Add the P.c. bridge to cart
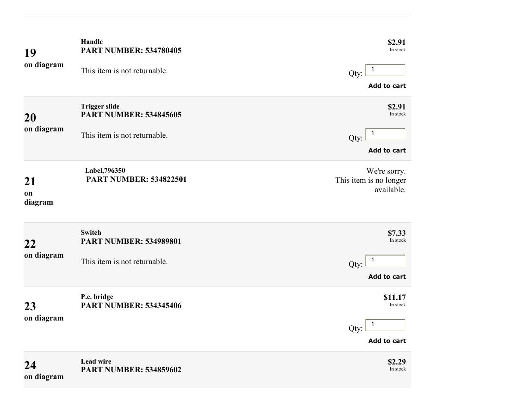The image size is (532, 411). 387,341
